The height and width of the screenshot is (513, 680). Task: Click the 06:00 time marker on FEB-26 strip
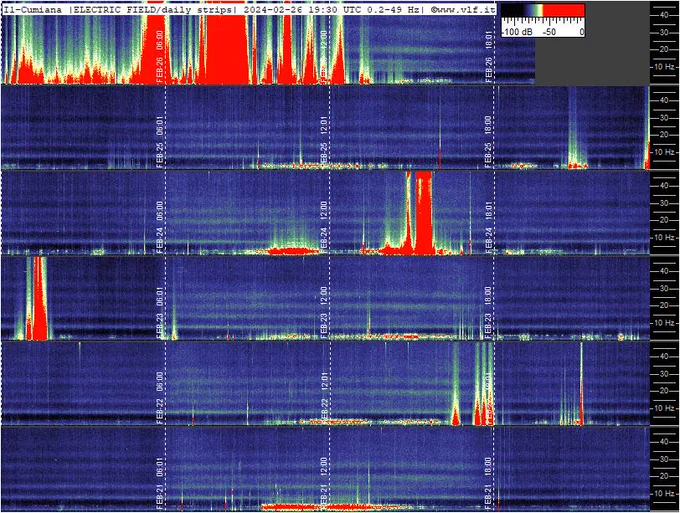click(x=160, y=38)
